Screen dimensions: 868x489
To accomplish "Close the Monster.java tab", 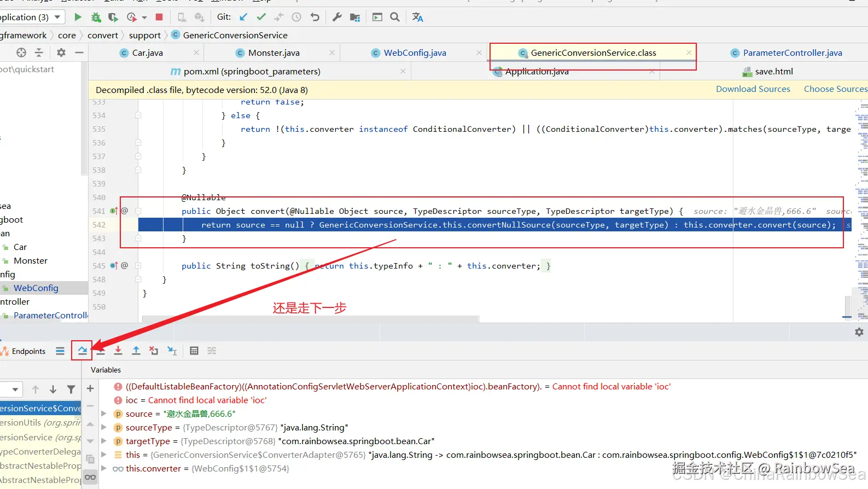I will click(x=332, y=53).
